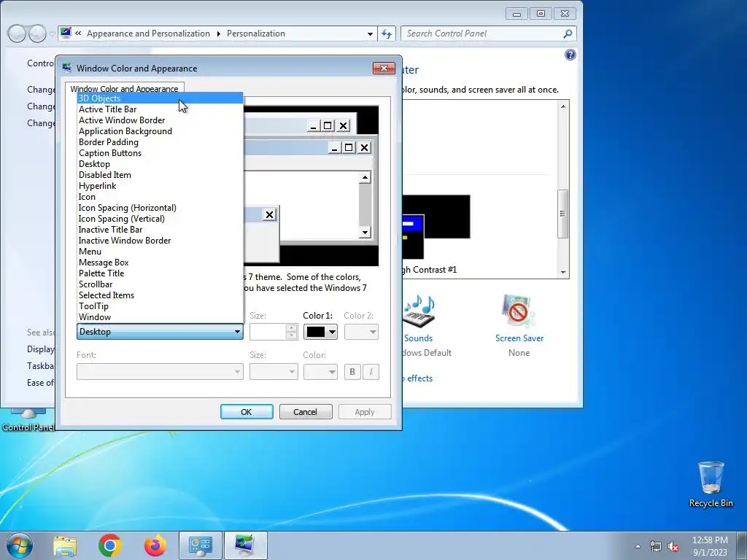The width and height of the screenshot is (747, 560).
Task: Refresh the Control Panel address bar
Action: click(387, 34)
